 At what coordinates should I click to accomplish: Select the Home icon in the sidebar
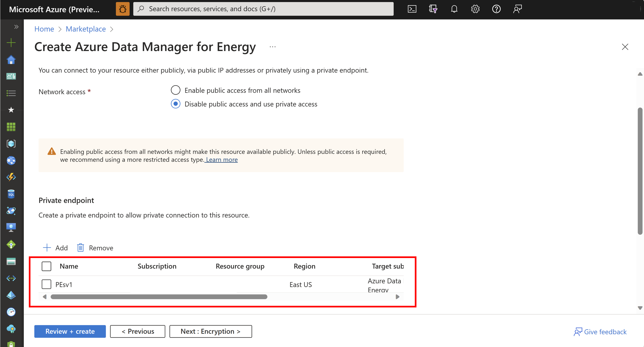pos(11,59)
